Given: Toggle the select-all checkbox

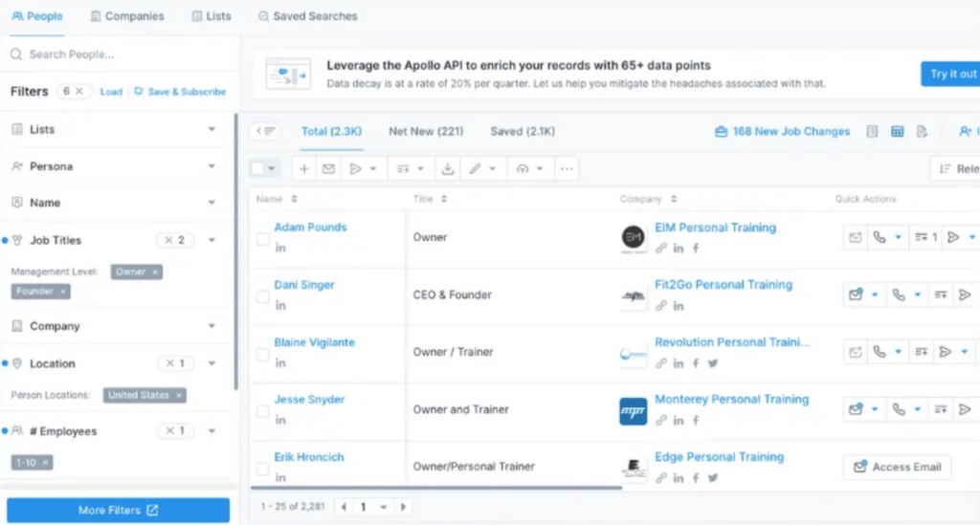Looking at the screenshot, I should coord(256,168).
